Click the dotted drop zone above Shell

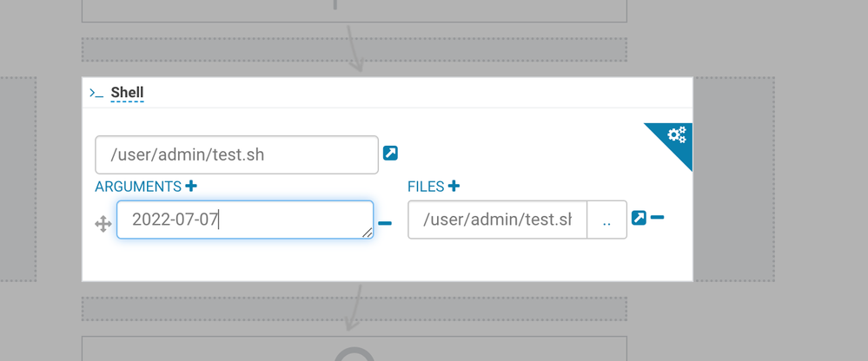354,49
